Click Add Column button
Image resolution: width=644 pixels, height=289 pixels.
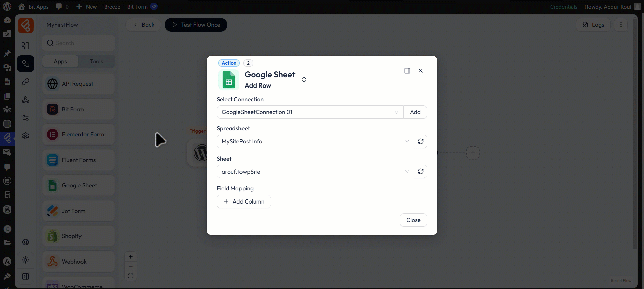[x=244, y=201]
